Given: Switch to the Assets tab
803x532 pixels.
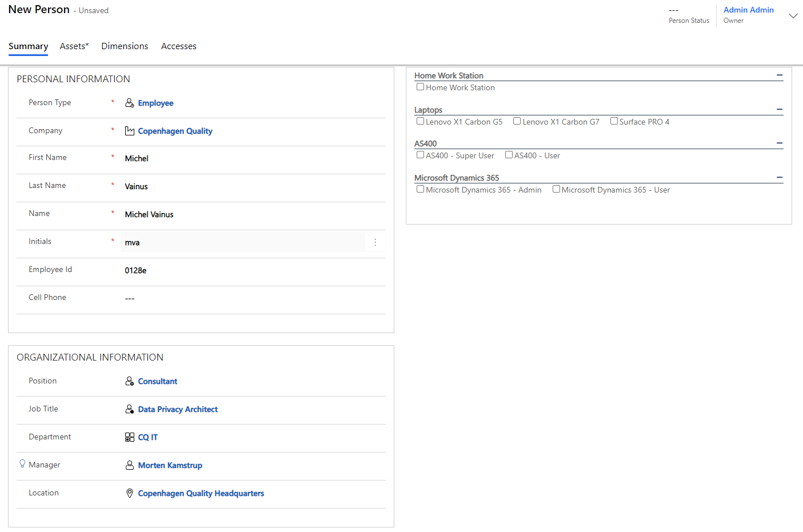Looking at the screenshot, I should [x=74, y=46].
